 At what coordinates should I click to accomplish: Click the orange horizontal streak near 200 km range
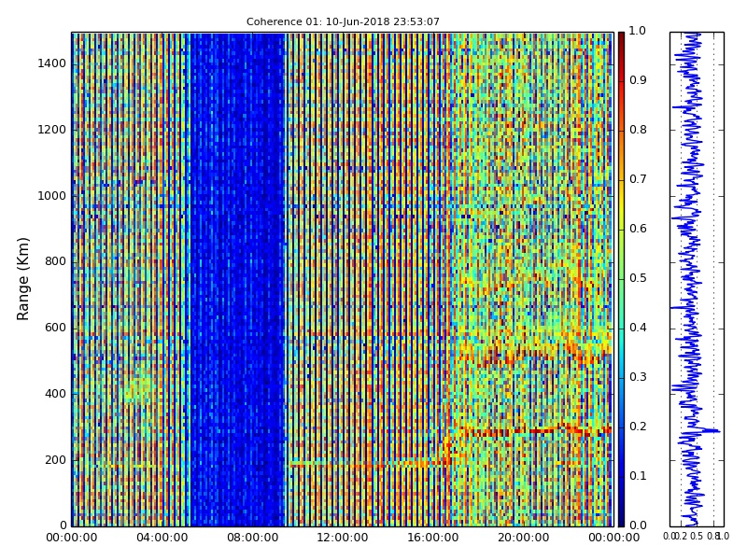[x=369, y=463]
